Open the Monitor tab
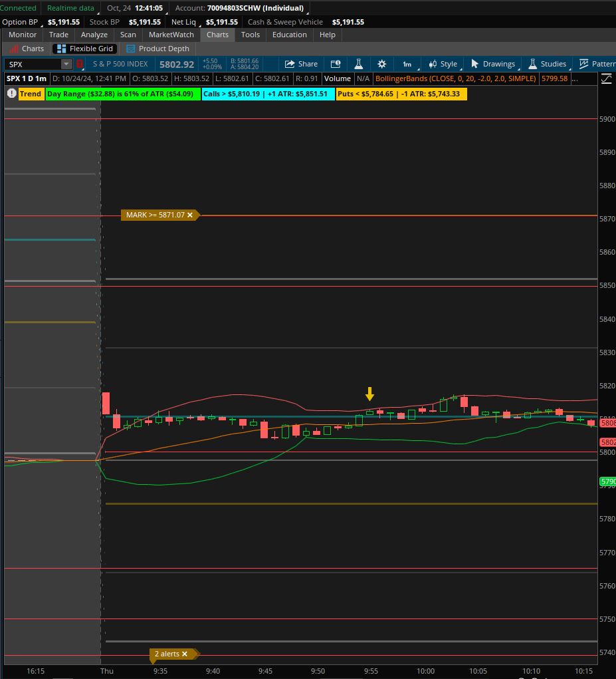The image size is (616, 679). point(23,35)
